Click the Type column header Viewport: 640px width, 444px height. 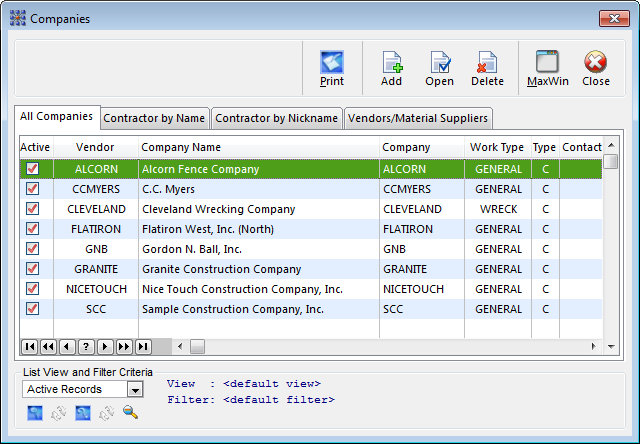(545, 147)
